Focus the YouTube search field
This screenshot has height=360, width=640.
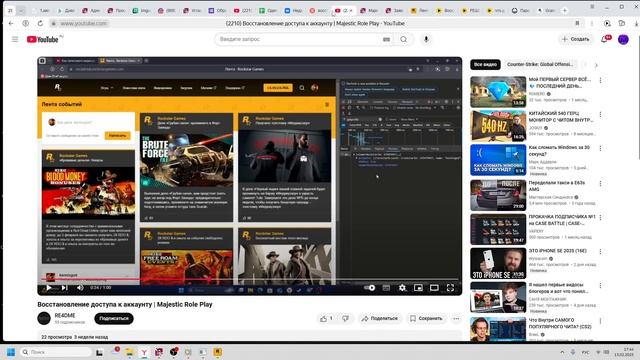tap(298, 39)
